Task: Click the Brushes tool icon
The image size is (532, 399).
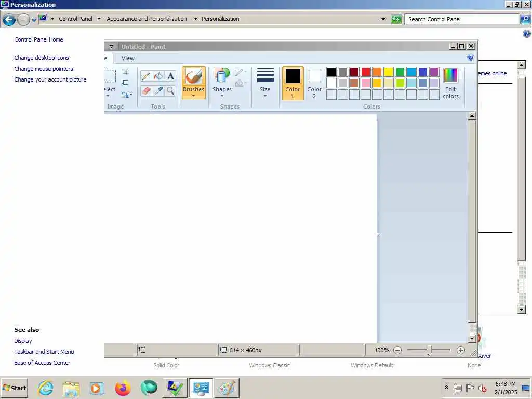Action: [193, 76]
